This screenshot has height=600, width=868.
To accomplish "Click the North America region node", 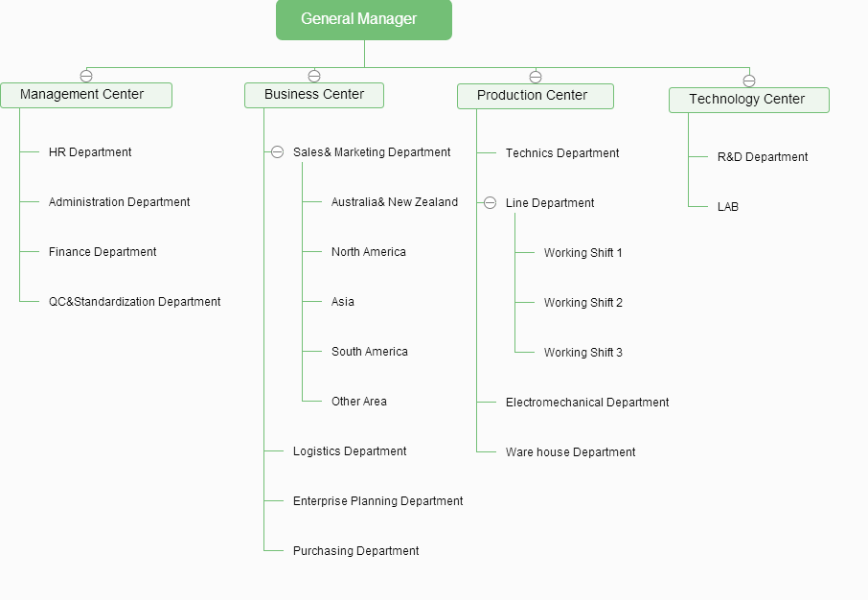I will point(369,252).
